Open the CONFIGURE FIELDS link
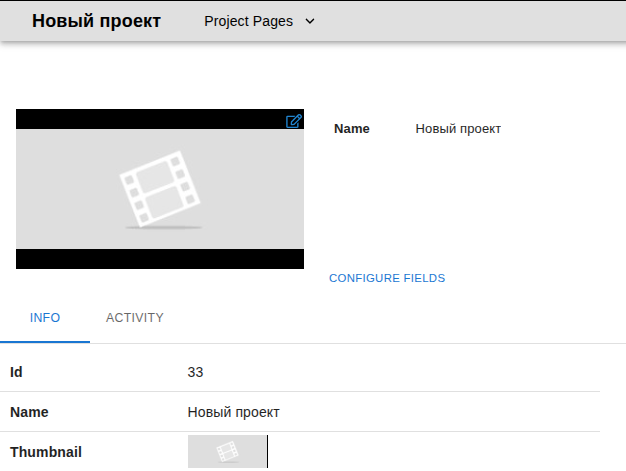This screenshot has width=626, height=471. coord(387,278)
